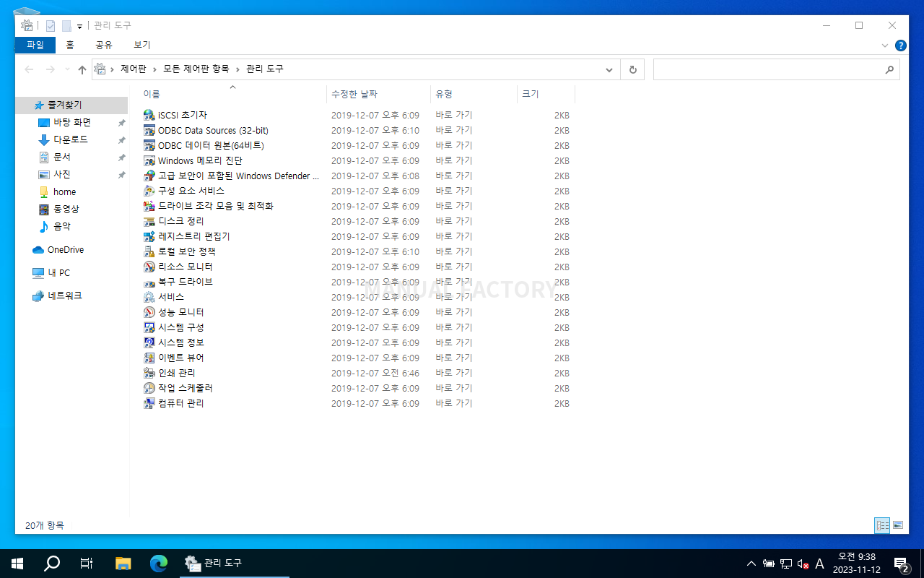This screenshot has height=578, width=924.
Task: Select the 레지스트리 편집기 icon
Action: pos(149,236)
